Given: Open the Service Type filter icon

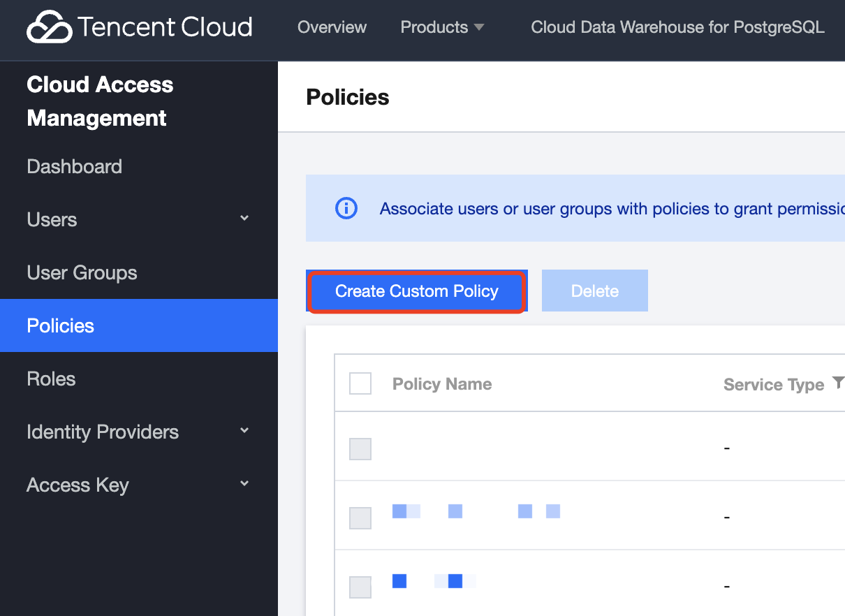Looking at the screenshot, I should tap(838, 383).
